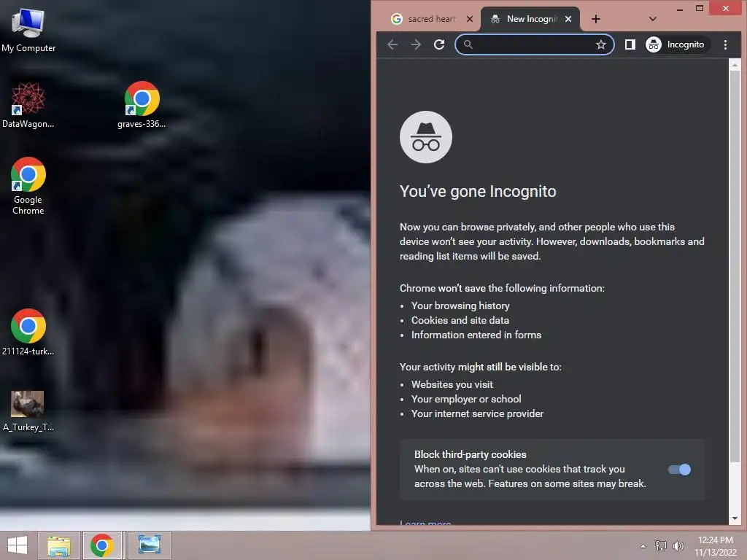Click the Chrome back arrow
The height and width of the screenshot is (560, 747).
(392, 44)
